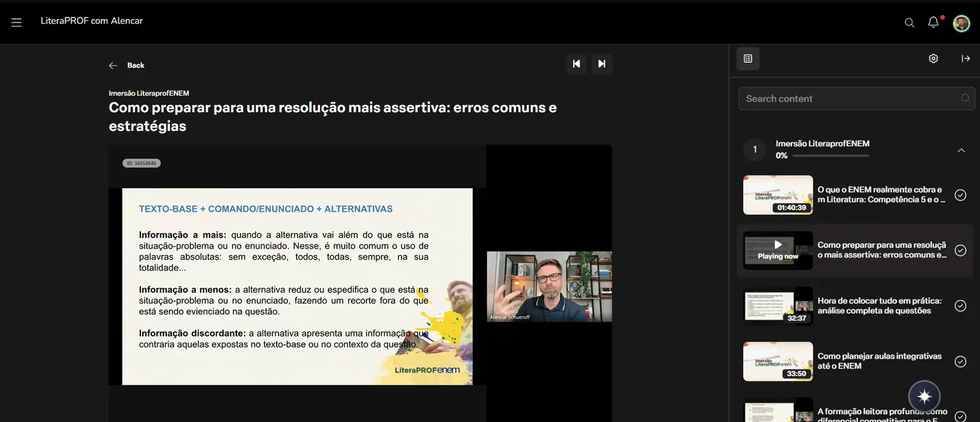Open the settings gear in sidebar
Image resolution: width=980 pixels, height=422 pixels.
(934, 58)
